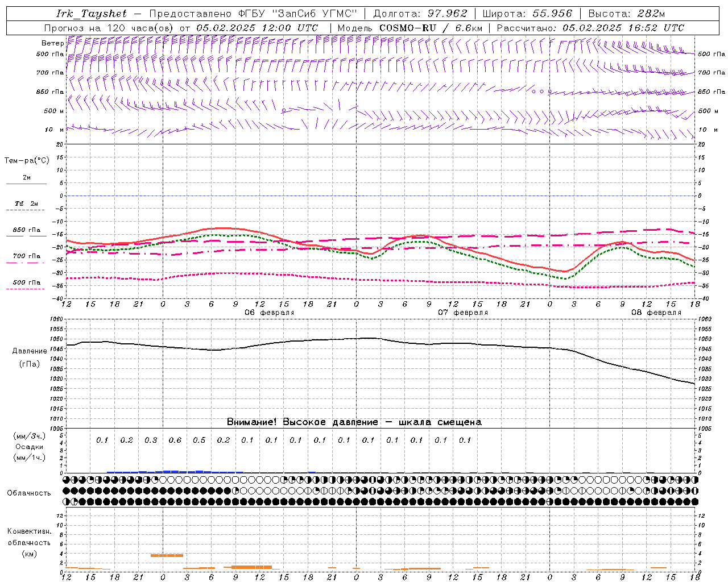Click the Долгота: 97.962 value
The height and width of the screenshot is (582, 728).
pos(420,14)
